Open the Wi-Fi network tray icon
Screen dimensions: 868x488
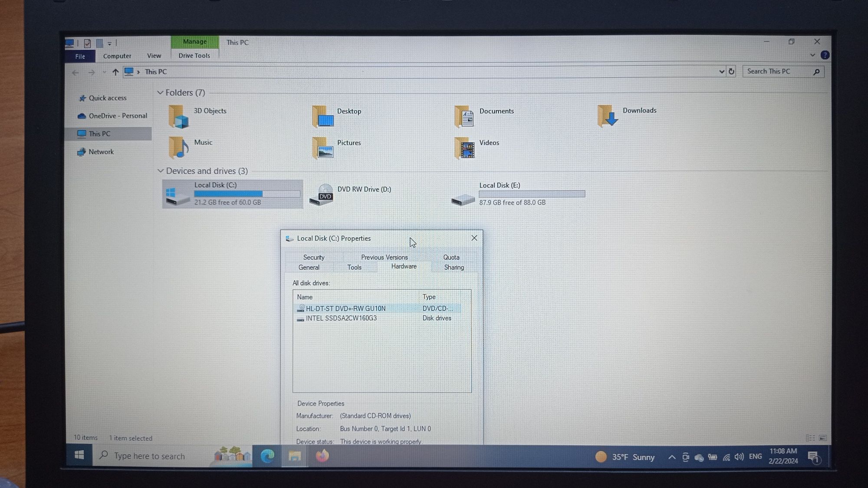[726, 457]
